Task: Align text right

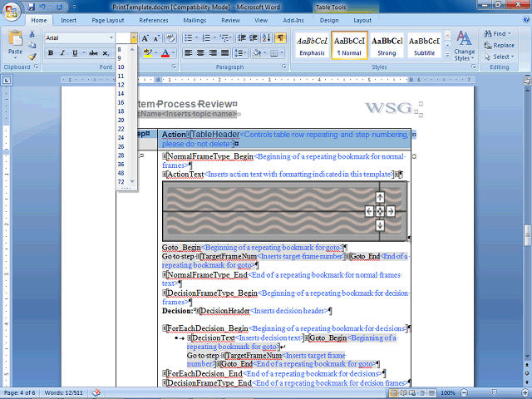Action: pyautogui.click(x=213, y=53)
